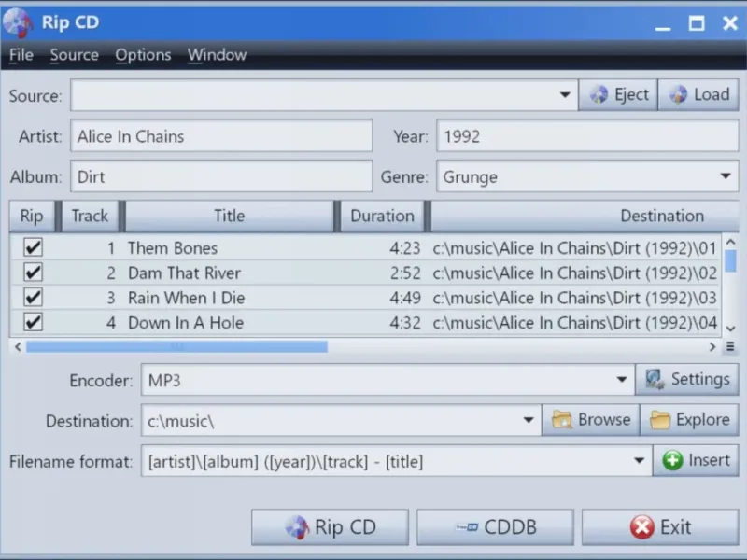Click duration 2:52 of track 2
The image size is (747, 560).
point(405,273)
